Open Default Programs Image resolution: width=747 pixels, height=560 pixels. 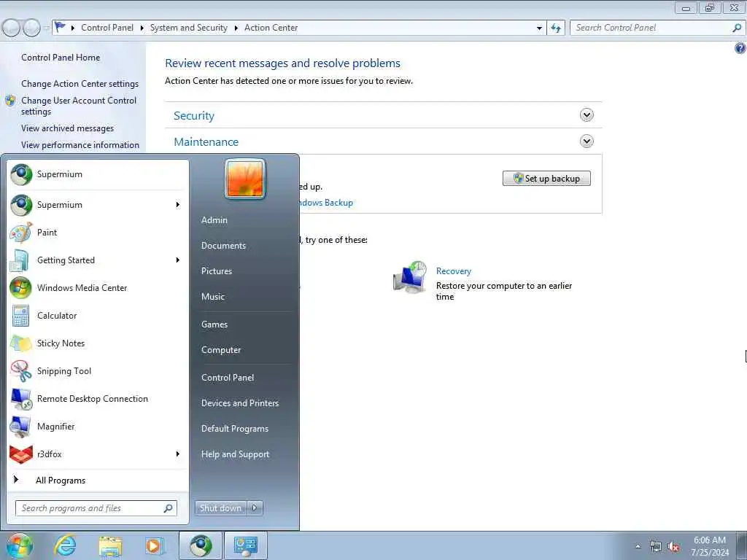[235, 429]
